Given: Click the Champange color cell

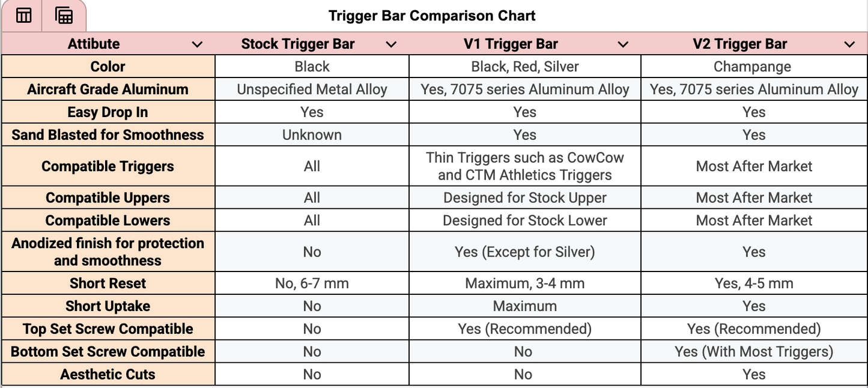Looking at the screenshot, I should tap(754, 66).
